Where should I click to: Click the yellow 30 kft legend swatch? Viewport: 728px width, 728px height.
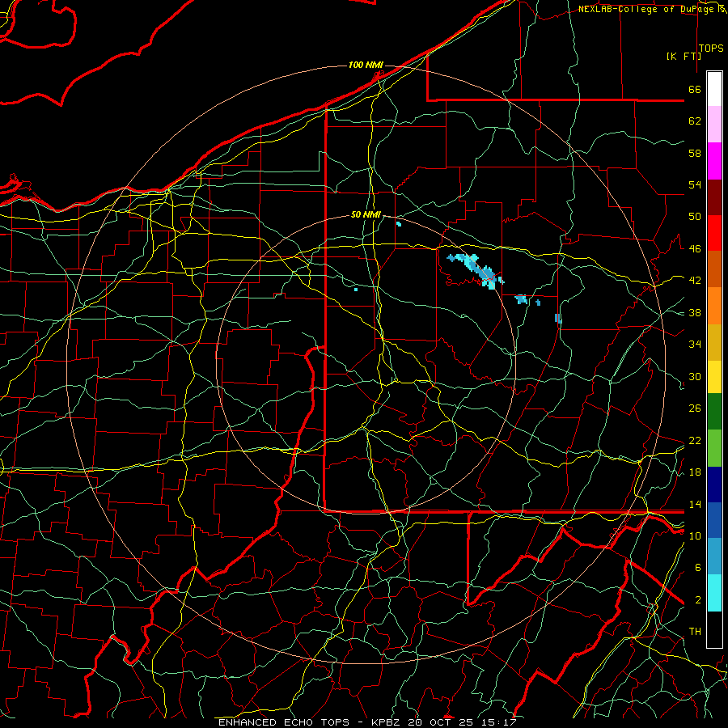click(714, 376)
